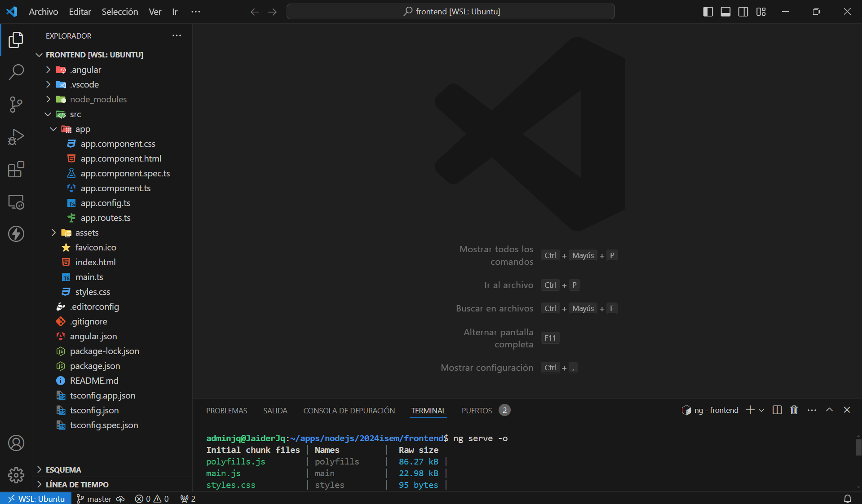Click the notifications bell in status bar
This screenshot has height=504, width=862.
point(847,499)
